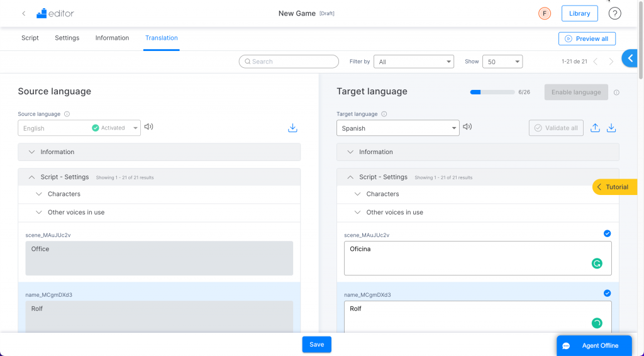Download the source language file
Image resolution: width=644 pixels, height=356 pixels.
(x=292, y=128)
